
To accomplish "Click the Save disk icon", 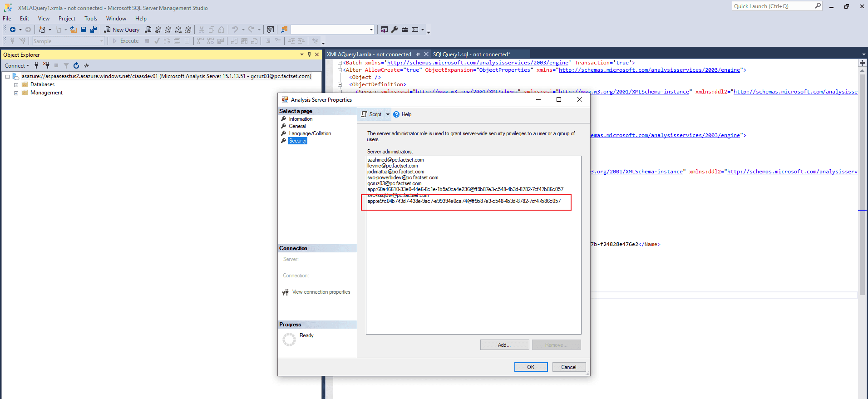I will pyautogui.click(x=84, y=30).
